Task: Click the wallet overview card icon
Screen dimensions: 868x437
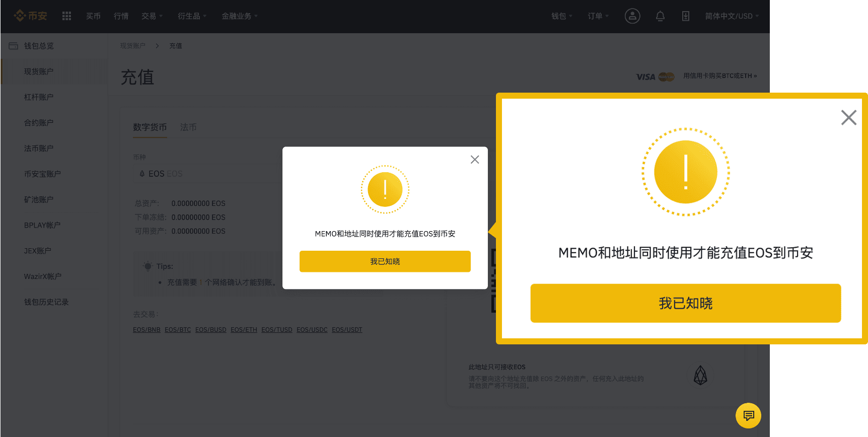Action: click(x=14, y=46)
